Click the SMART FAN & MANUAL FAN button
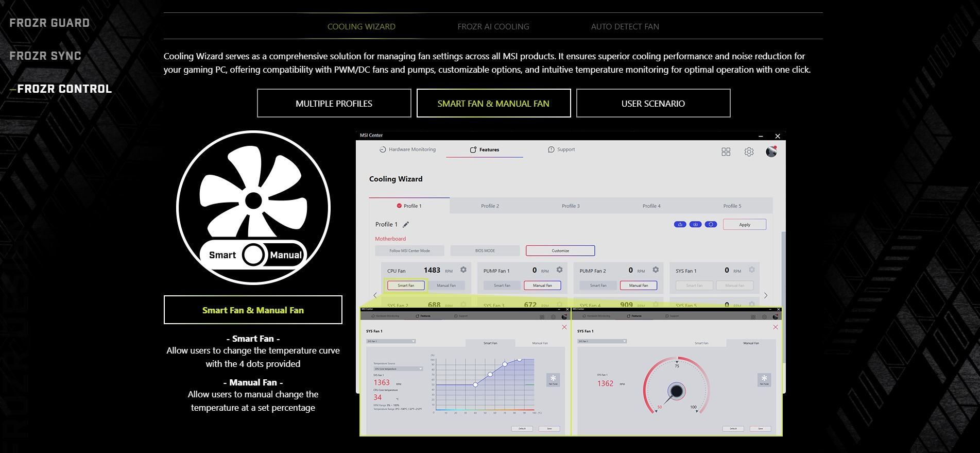This screenshot has width=980, height=453. point(493,103)
